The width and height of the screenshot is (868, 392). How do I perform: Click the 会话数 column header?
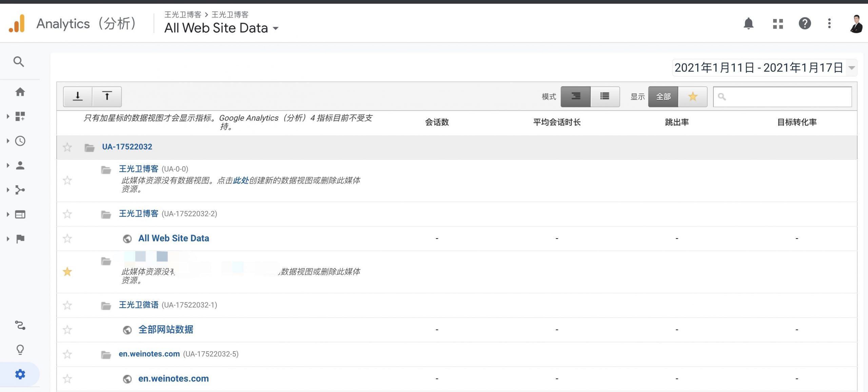click(x=437, y=122)
